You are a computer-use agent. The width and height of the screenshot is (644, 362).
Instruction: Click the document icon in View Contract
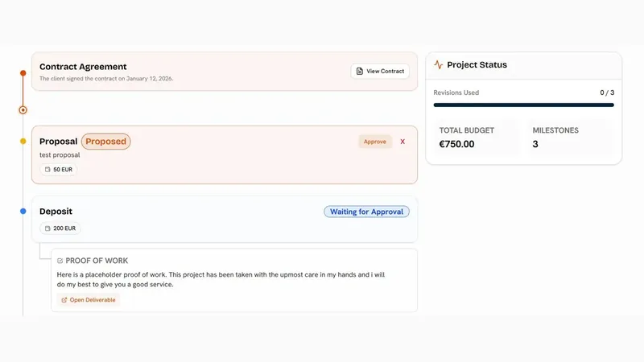pyautogui.click(x=359, y=71)
